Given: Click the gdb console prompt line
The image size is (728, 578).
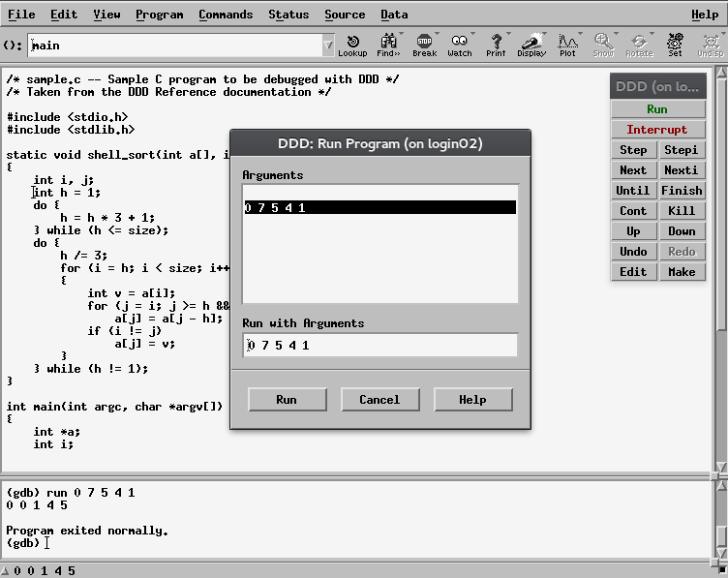Looking at the screenshot, I should 23,543.
